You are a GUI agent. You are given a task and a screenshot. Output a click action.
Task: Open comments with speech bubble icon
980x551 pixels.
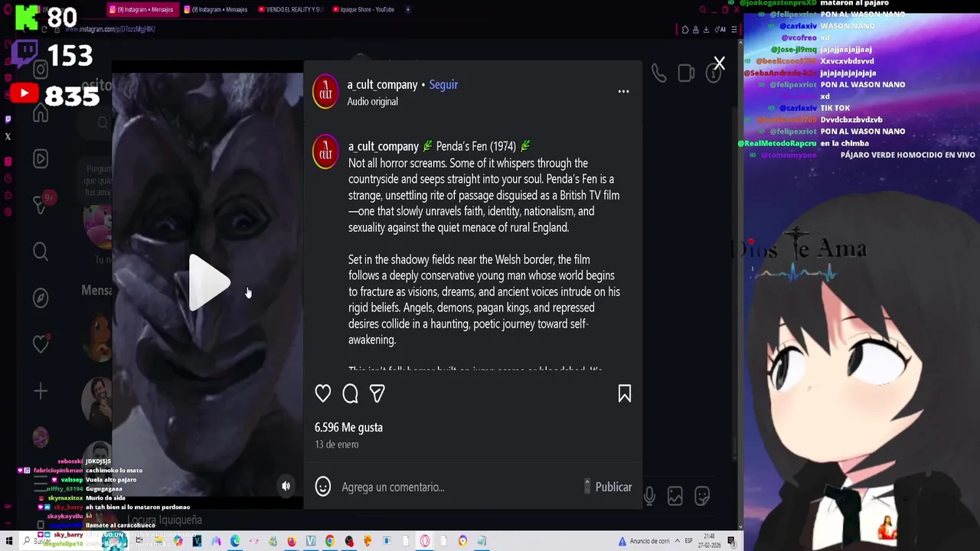[x=350, y=393]
